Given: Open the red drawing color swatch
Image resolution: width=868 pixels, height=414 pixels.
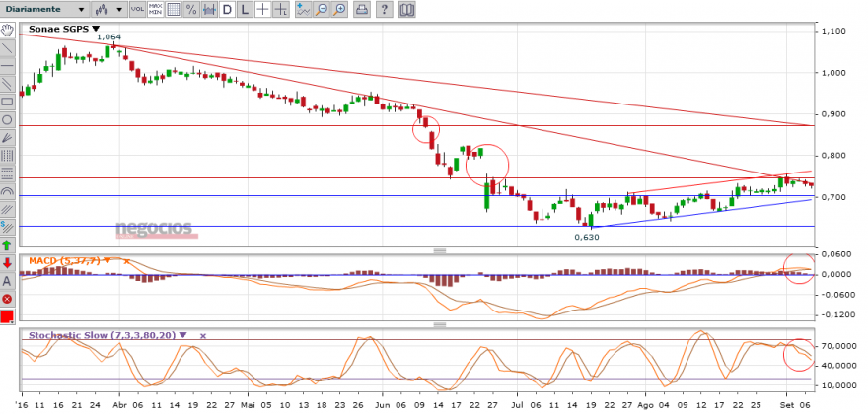Looking at the screenshot, I should coord(7,317).
